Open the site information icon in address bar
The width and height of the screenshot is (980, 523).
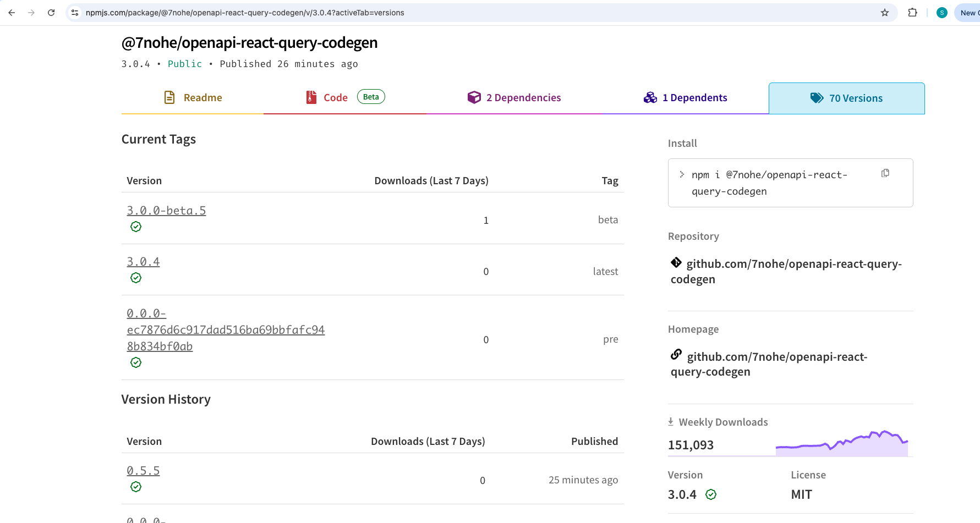point(75,13)
